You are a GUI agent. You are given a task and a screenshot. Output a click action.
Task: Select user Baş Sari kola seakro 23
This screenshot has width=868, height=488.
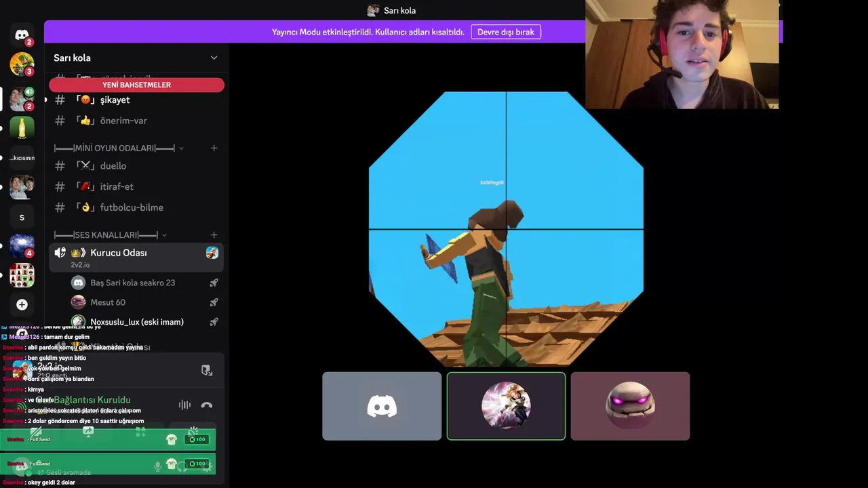click(132, 283)
